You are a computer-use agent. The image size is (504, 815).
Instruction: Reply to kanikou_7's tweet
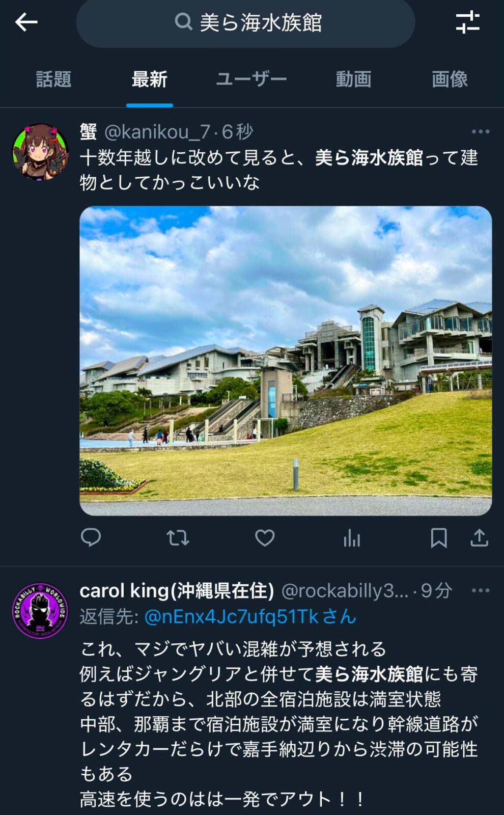(91, 537)
